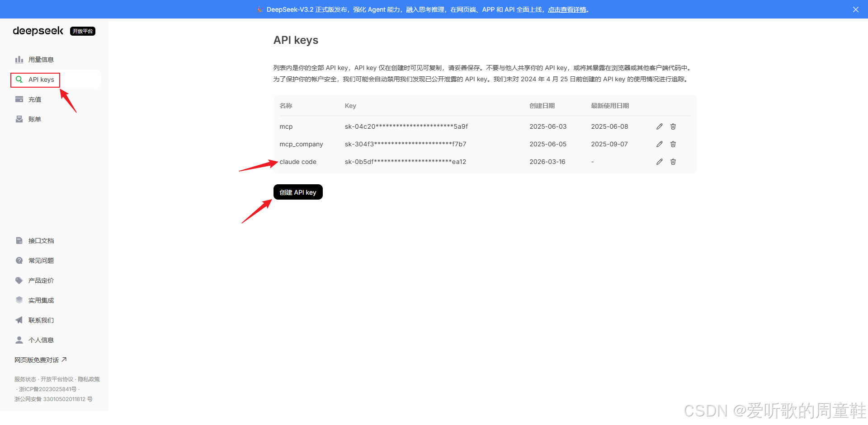Open 账单 billing page

35,119
